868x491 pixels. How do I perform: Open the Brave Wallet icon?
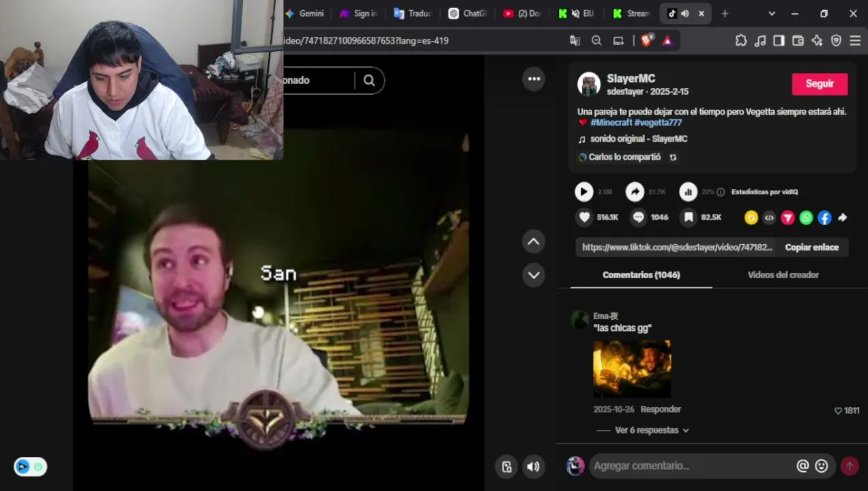point(798,41)
